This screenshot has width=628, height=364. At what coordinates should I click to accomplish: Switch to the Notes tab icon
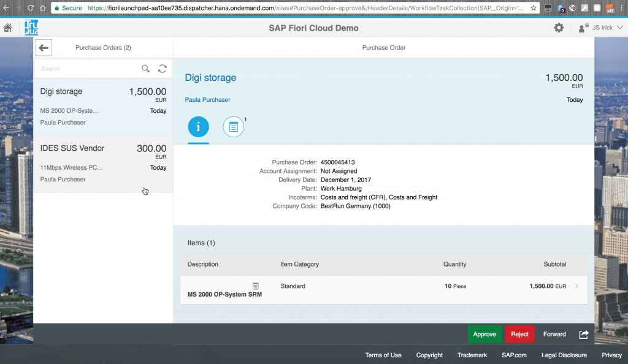(234, 127)
